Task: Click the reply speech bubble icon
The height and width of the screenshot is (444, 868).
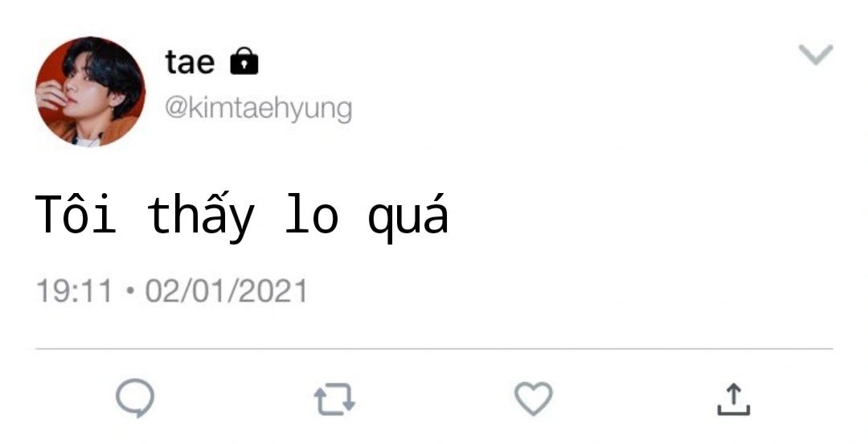Action: [x=135, y=397]
